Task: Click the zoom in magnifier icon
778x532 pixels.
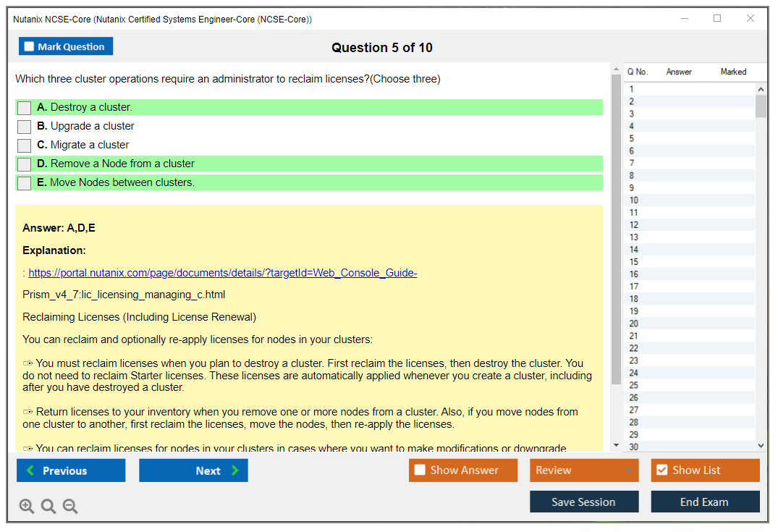Action: [x=27, y=507]
